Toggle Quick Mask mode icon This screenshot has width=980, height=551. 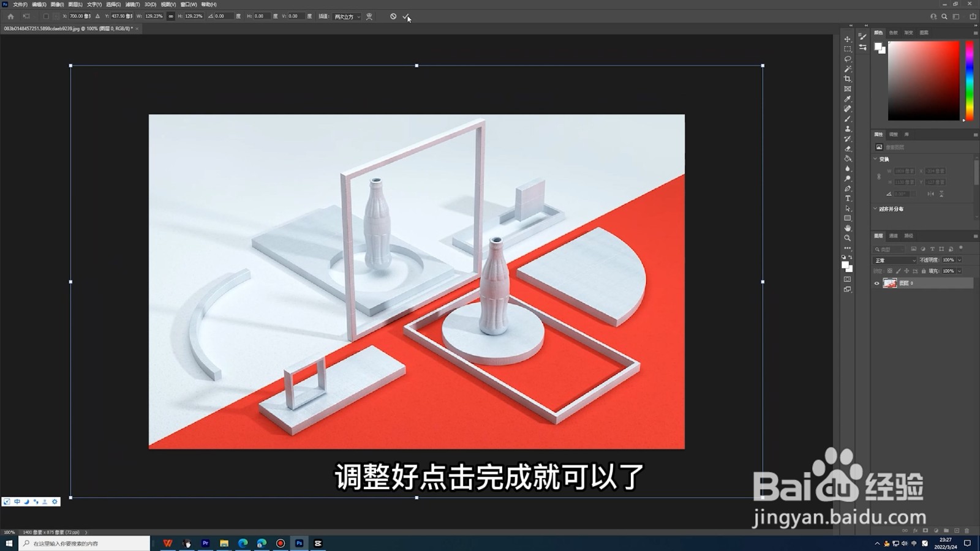point(848,280)
